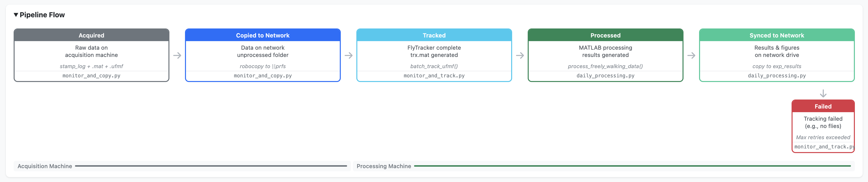Collapse the Pipeline Flow section triangle
Image resolution: width=868 pixels, height=182 pixels.
[x=16, y=15]
